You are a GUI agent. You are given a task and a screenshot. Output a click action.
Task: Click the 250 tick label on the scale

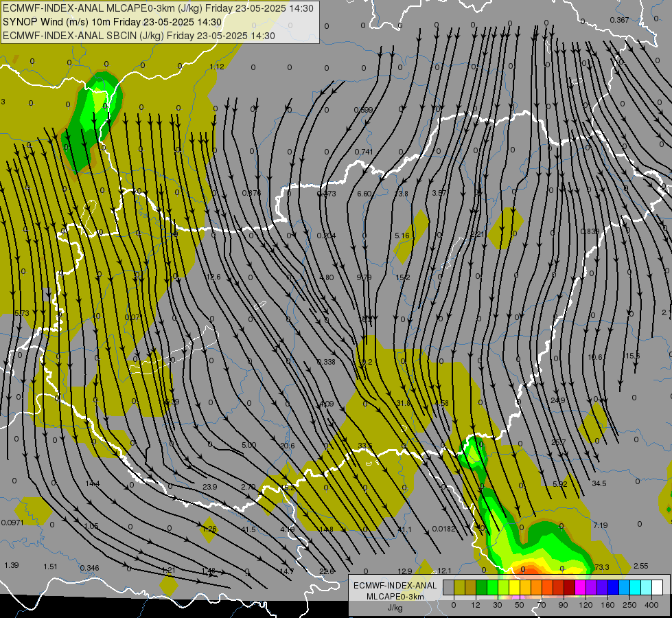coord(629,605)
